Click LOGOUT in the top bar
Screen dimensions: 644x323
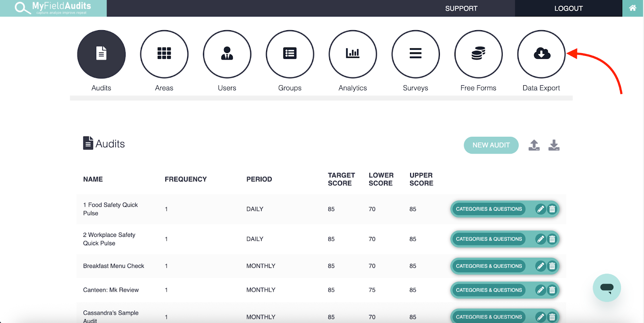point(568,8)
